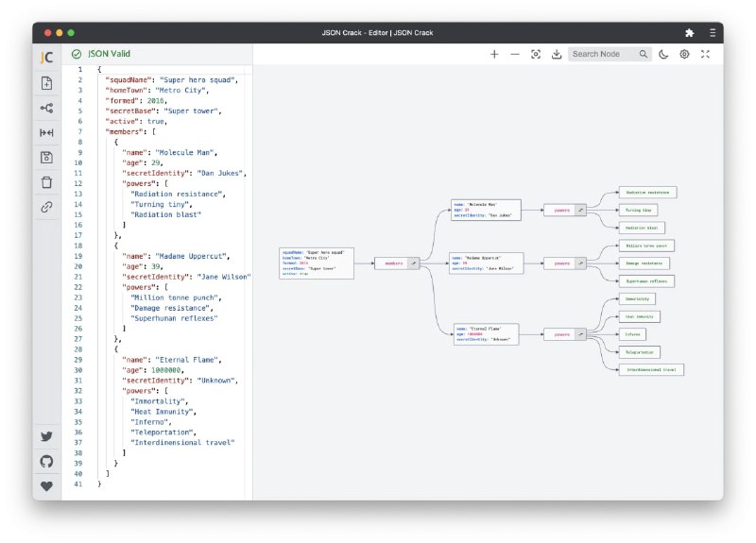This screenshot has width=756, height=543.
Task: Download the graph as an image
Action: 557,55
